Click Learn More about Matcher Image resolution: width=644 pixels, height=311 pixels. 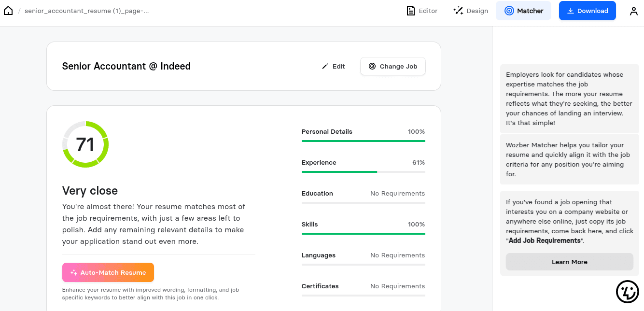tap(570, 262)
